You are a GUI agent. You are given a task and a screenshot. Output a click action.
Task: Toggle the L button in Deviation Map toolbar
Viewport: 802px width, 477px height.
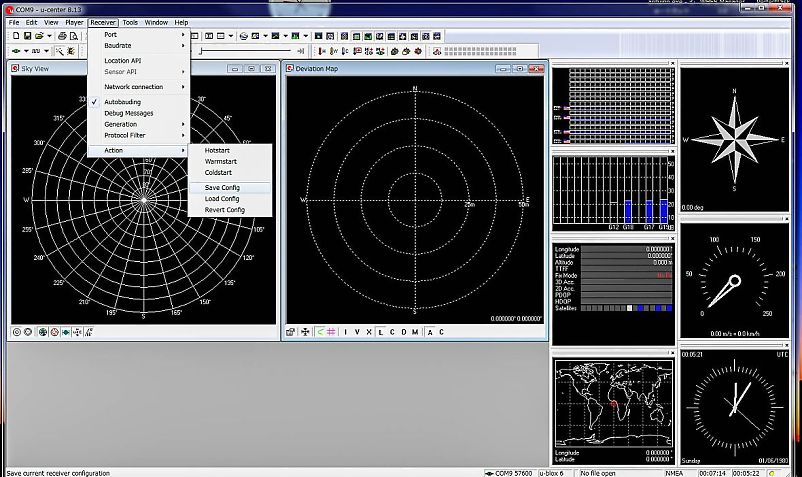coord(381,332)
